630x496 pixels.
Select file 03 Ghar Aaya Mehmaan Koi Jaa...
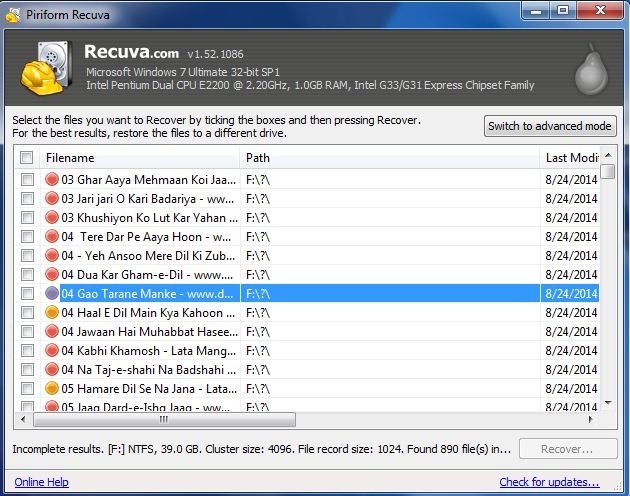pyautogui.click(x=149, y=180)
